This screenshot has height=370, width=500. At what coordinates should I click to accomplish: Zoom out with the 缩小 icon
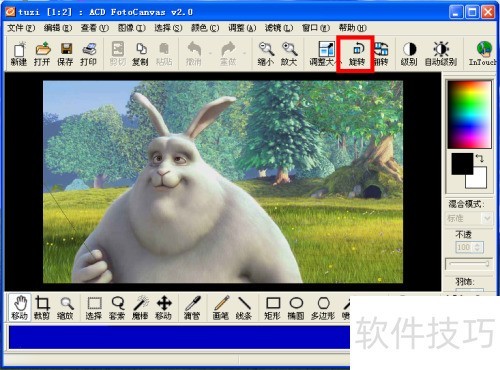tap(266, 54)
